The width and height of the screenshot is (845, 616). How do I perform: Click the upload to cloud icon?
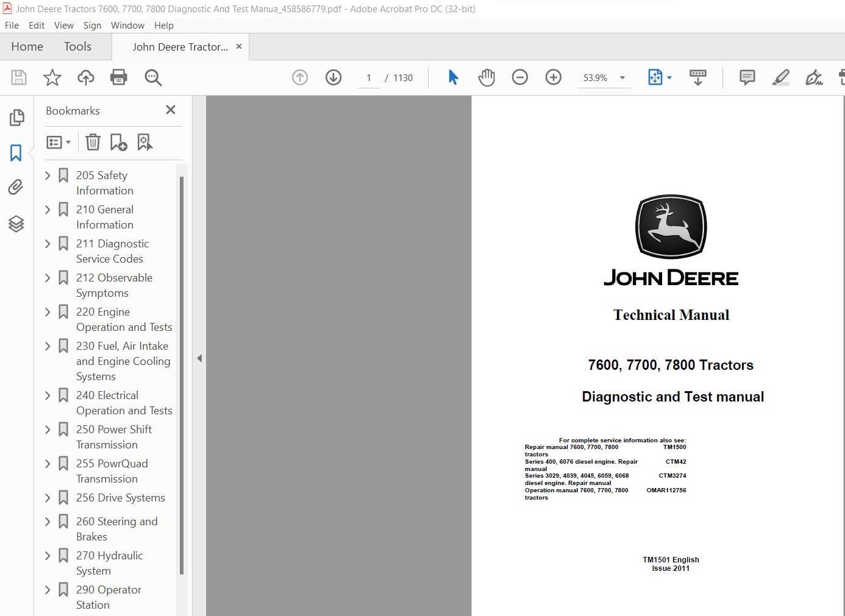[x=86, y=77]
